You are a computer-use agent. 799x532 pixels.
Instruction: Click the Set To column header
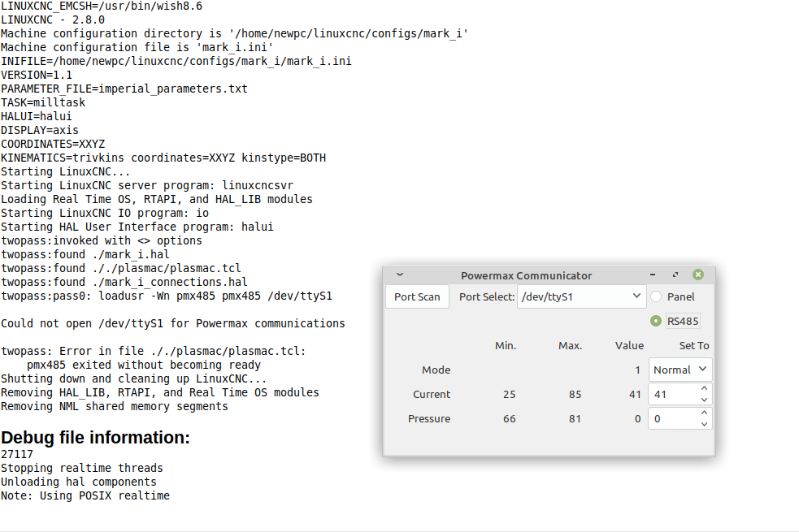[694, 345]
